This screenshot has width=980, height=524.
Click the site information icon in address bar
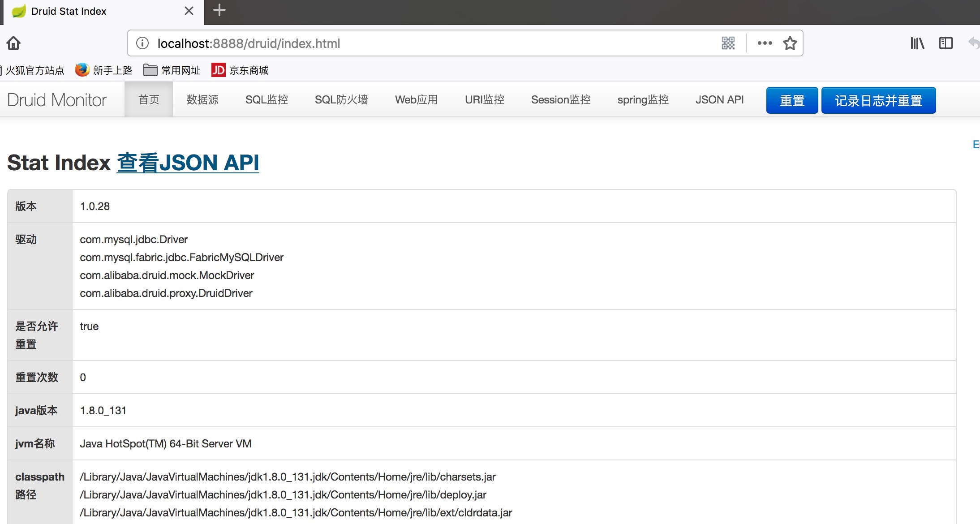[x=142, y=43]
